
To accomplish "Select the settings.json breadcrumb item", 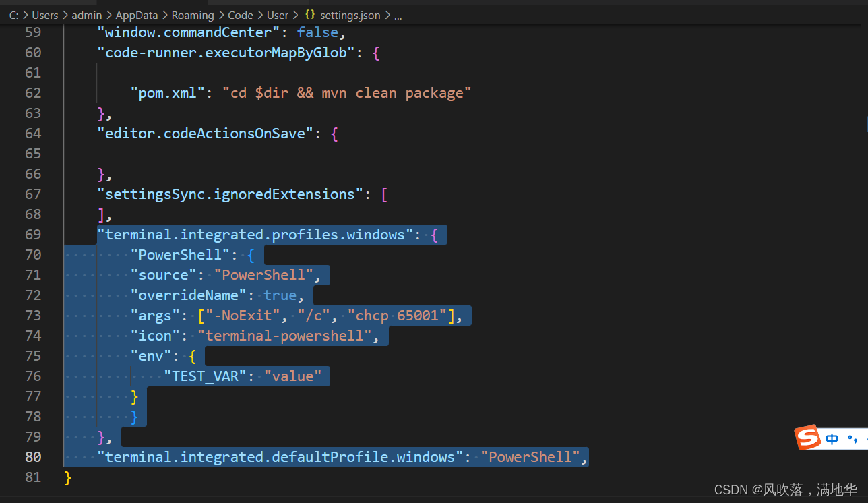I will pos(350,15).
